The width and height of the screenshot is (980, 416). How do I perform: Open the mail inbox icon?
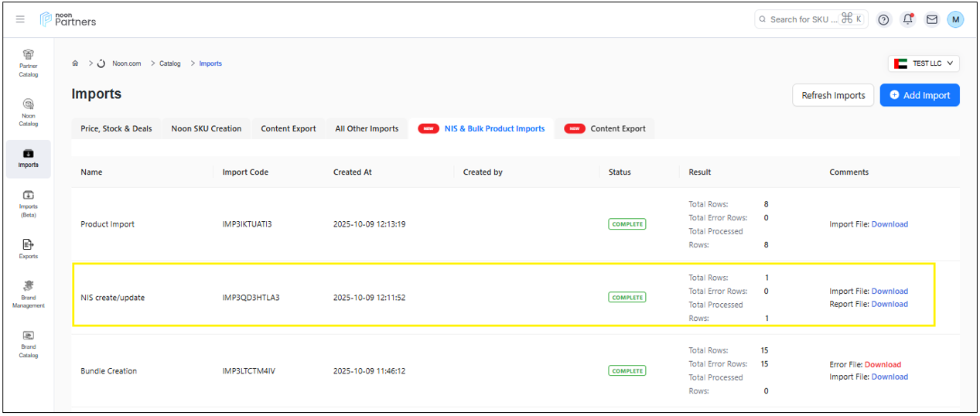(932, 19)
